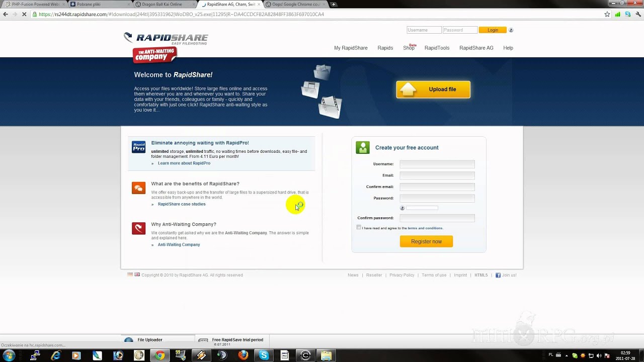Viewport: 644px width, 362px height.
Task: Open Internet Explorer from taskbar
Action: pyautogui.click(x=55, y=355)
